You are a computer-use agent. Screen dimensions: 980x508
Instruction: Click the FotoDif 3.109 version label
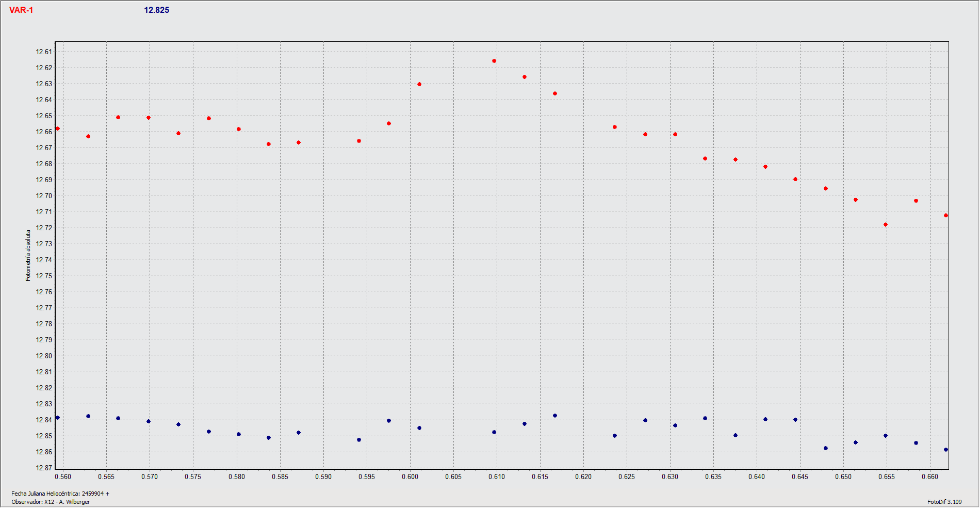pyautogui.click(x=944, y=502)
